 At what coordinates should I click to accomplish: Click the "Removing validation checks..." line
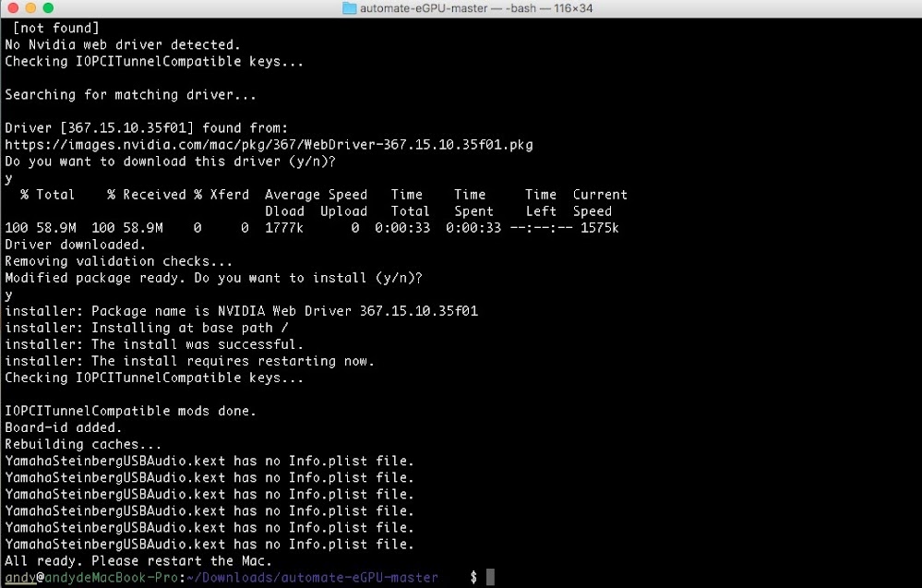coord(119,261)
